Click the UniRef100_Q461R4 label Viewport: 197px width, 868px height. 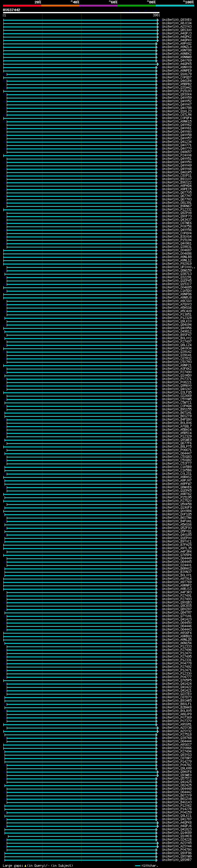(x=176, y=81)
